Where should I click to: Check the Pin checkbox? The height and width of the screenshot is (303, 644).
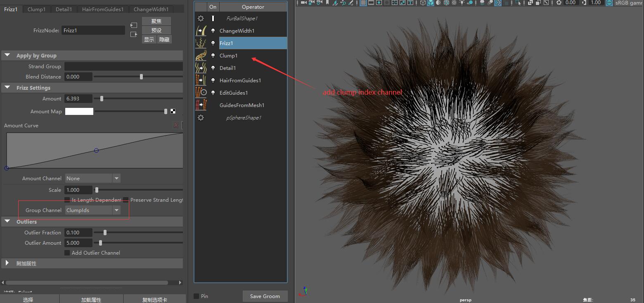pos(197,296)
